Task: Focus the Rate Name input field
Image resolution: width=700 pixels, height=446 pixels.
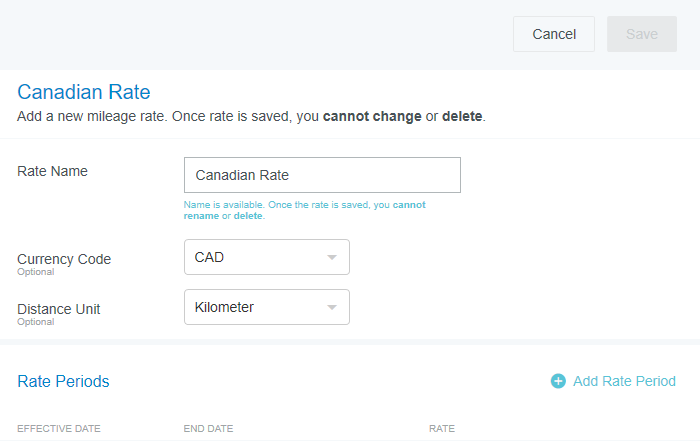Action: [322, 175]
